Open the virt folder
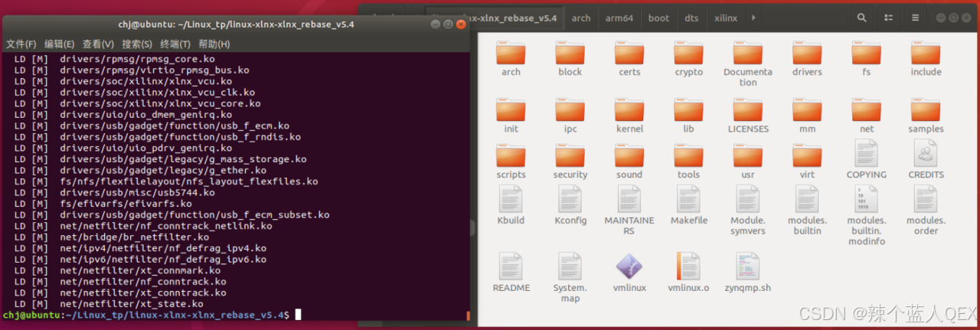Image resolution: width=980 pixels, height=330 pixels. point(807,162)
